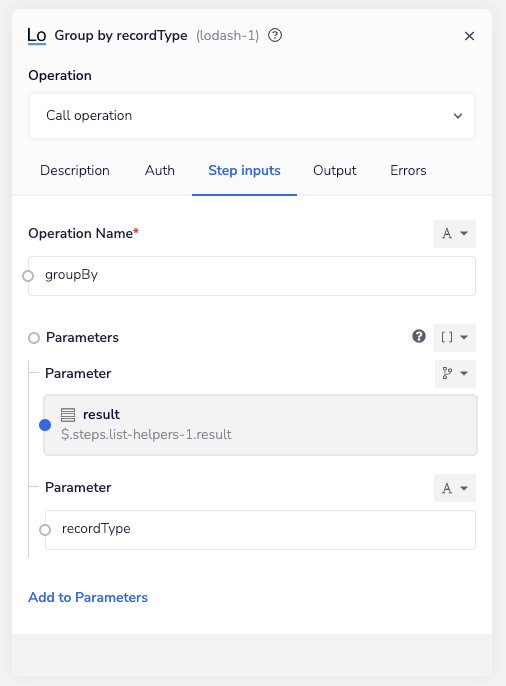Change Operation Name input type dropdown
Screen dimensions: 506x686
coord(455,234)
